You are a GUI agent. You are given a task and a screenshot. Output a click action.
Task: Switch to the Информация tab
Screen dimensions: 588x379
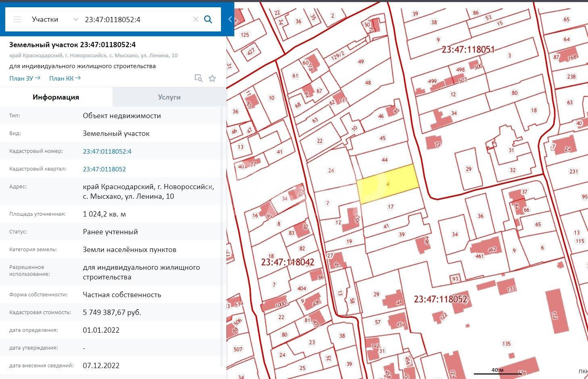(x=56, y=97)
